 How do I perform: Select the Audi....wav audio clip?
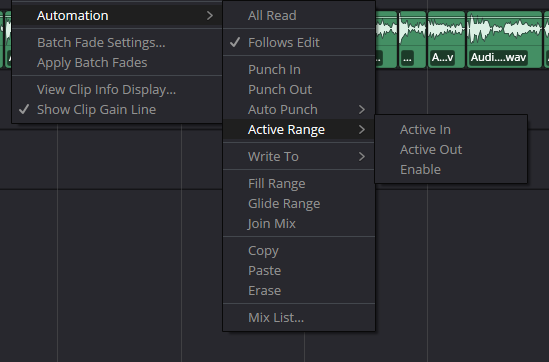[505, 40]
